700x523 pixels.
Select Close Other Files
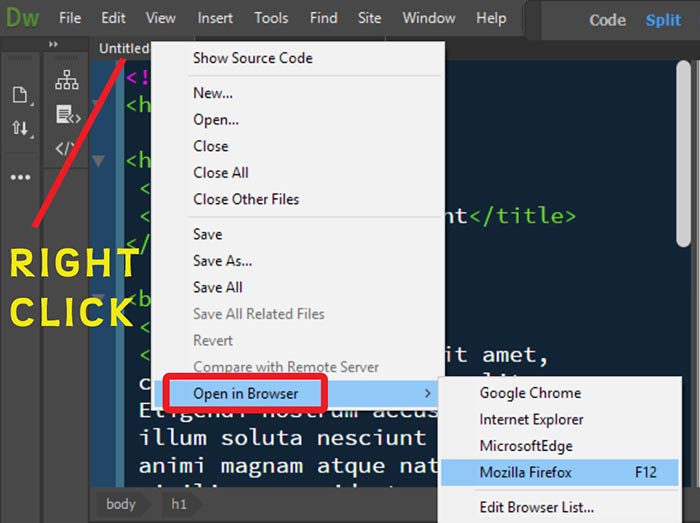coord(246,199)
